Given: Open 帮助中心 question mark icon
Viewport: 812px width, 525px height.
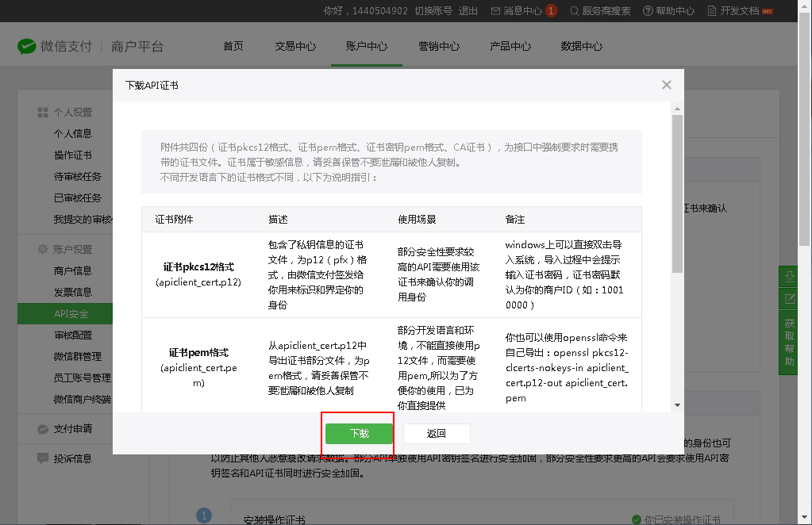Looking at the screenshot, I should click(x=648, y=11).
